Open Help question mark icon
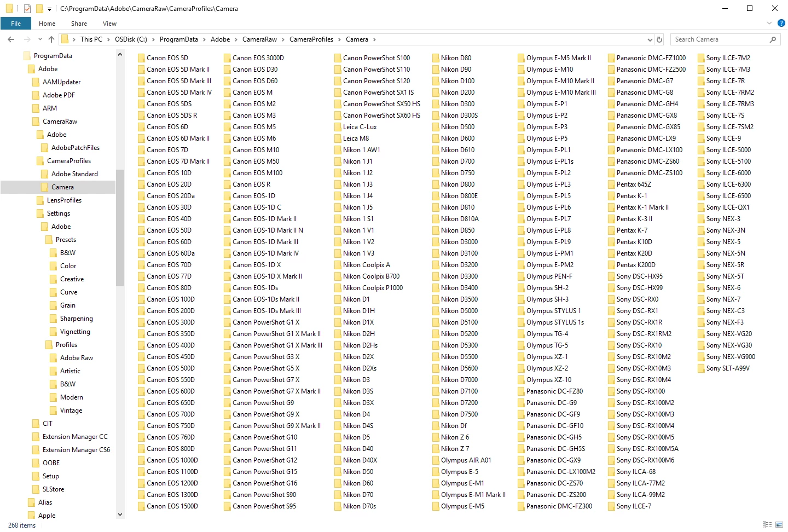This screenshot has height=532, width=788. click(781, 24)
